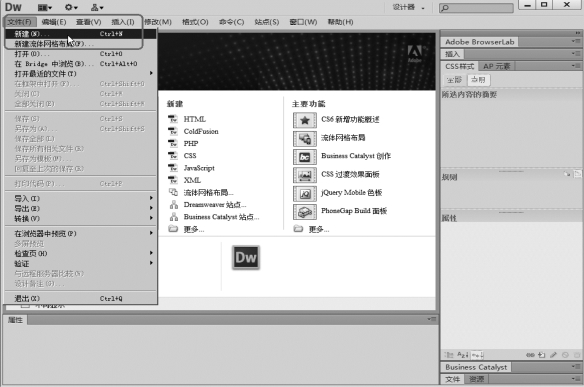Click the Dw logo at welcome screen bottom
Screen dimensions: 584x387
pos(246,257)
